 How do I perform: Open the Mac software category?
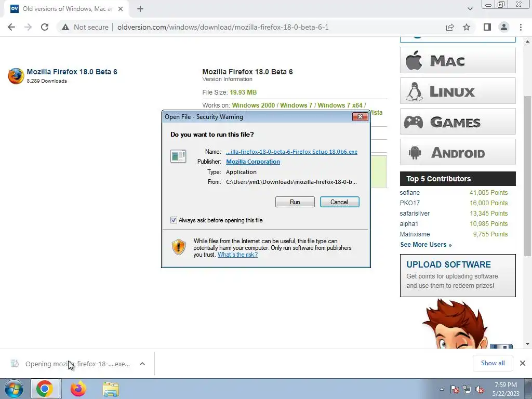(x=458, y=60)
